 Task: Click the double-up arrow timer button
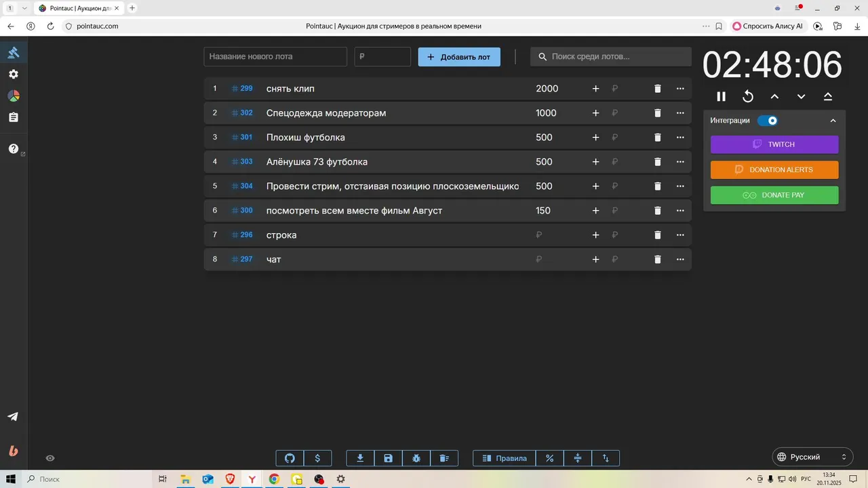click(x=827, y=96)
